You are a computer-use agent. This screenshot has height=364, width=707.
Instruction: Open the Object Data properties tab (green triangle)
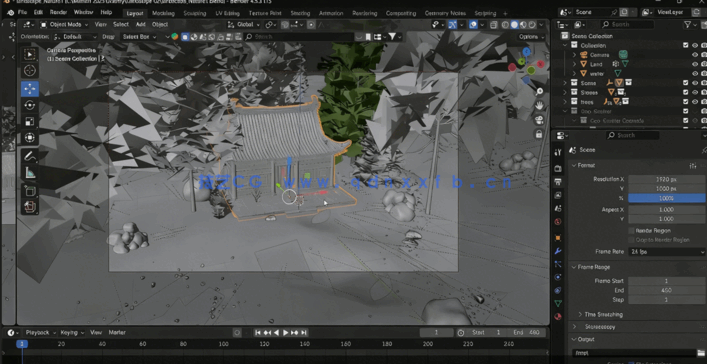coord(558,303)
